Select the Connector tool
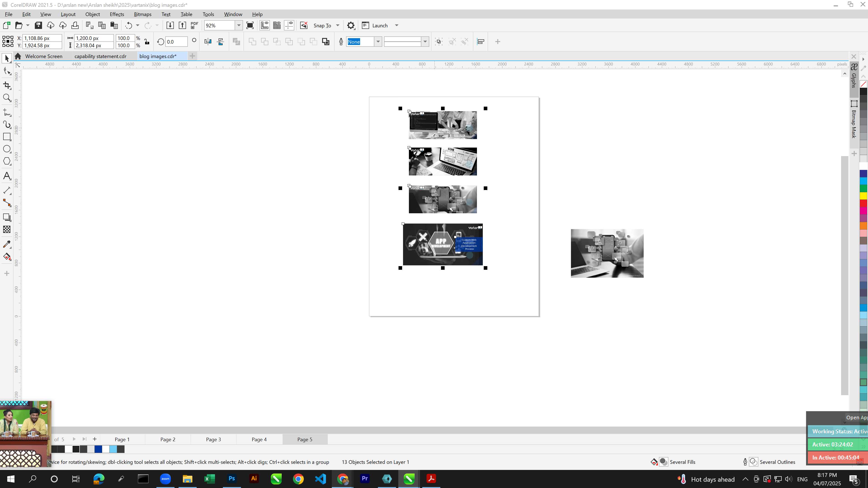 point(7,203)
